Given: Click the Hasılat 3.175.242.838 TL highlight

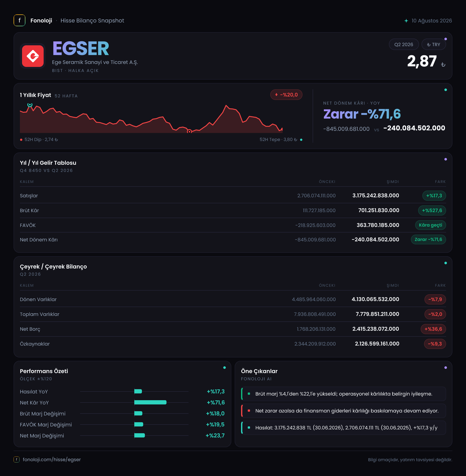Looking at the screenshot, I should 343,428.
